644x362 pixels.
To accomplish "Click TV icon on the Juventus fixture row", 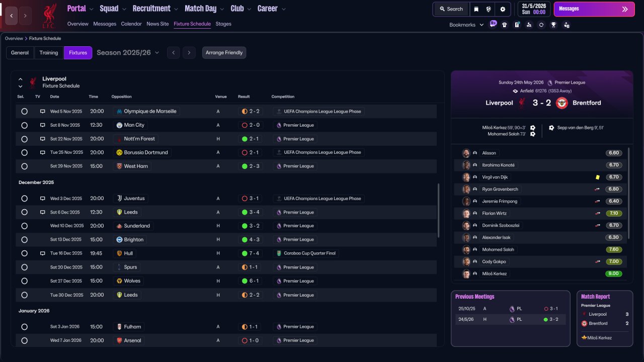I will coord(43,199).
